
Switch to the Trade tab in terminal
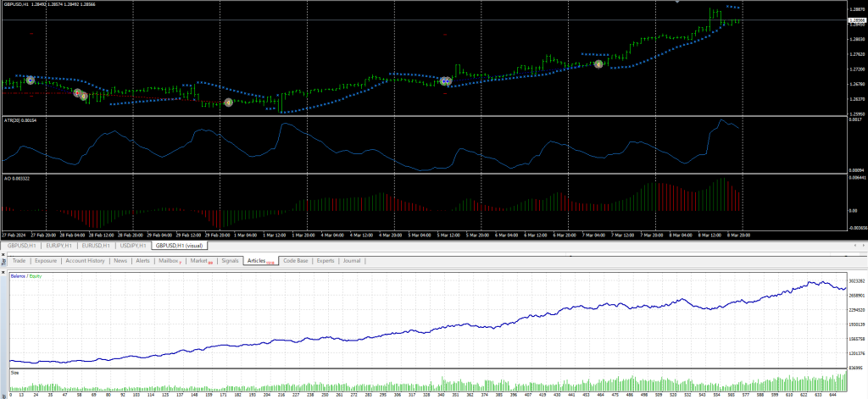tap(19, 261)
